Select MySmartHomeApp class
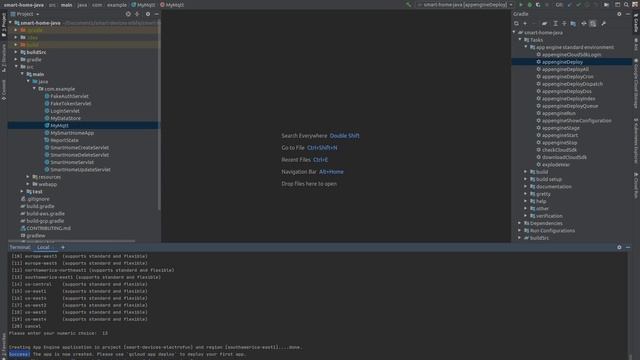Viewport: 640px width, 360px height. [72, 133]
